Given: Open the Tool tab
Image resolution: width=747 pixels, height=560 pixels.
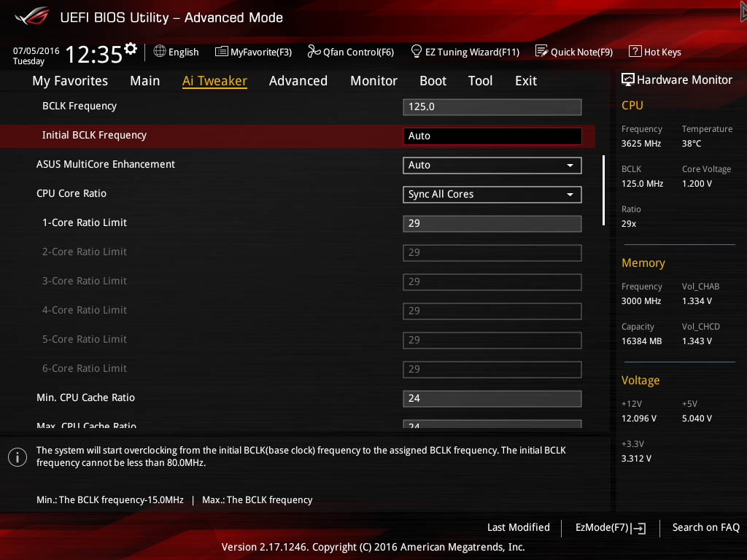Looking at the screenshot, I should click(480, 81).
